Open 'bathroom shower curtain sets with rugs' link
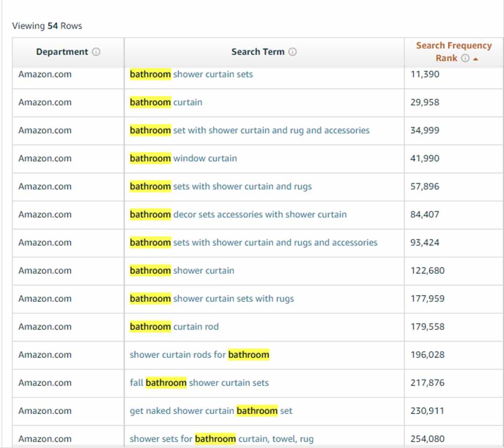 tap(211, 299)
